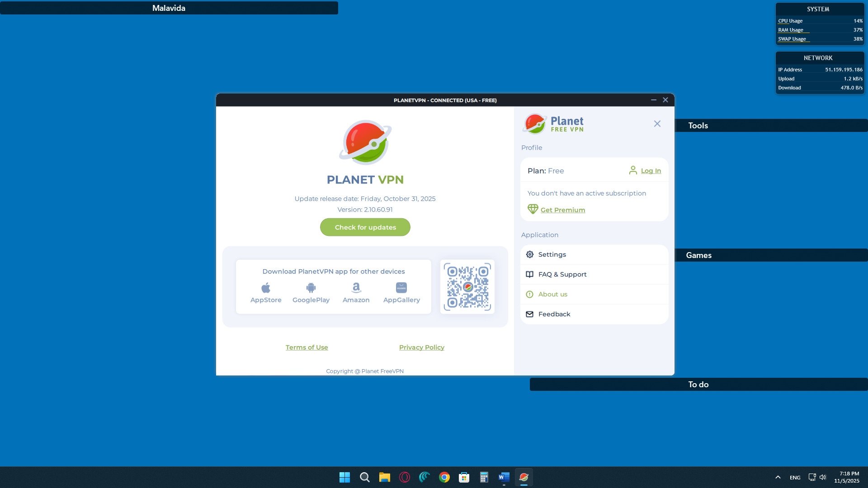Open the Amazon store icon
The image size is (868, 488).
tap(356, 288)
